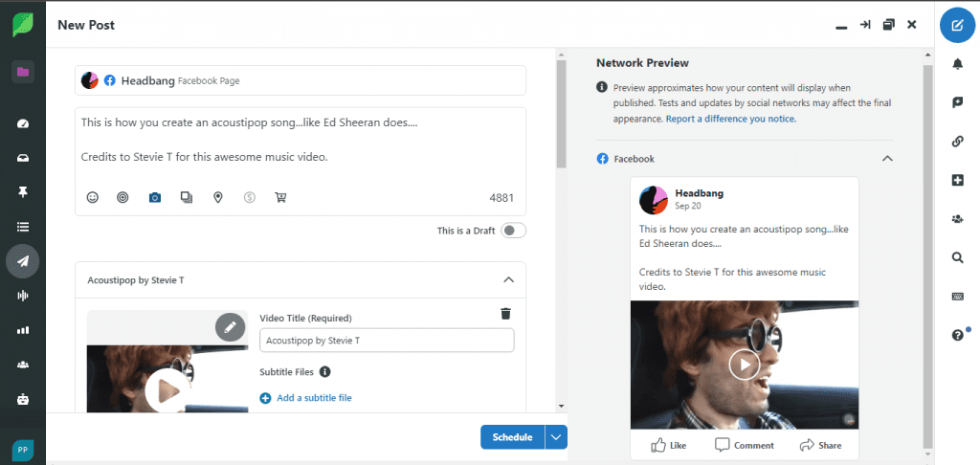Open the reports bar chart icon

coord(23,330)
